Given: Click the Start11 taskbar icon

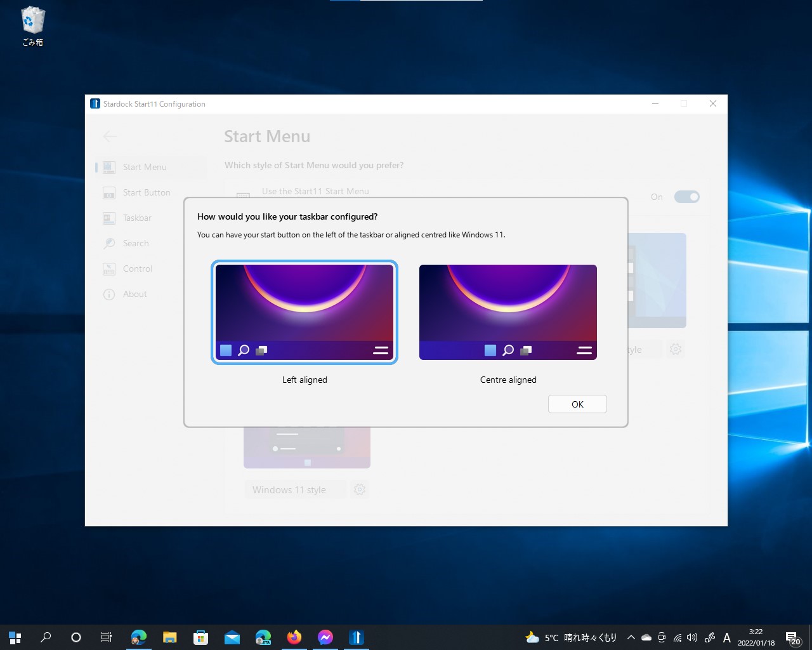Looking at the screenshot, I should [356, 637].
